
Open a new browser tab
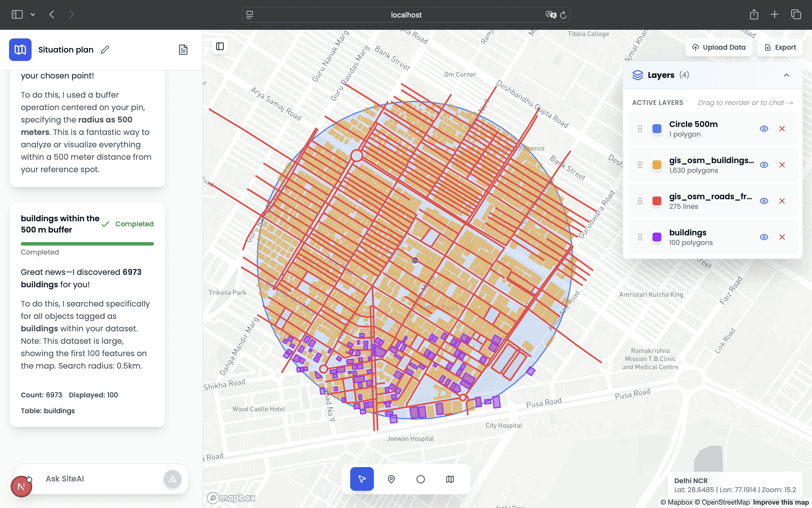[775, 14]
